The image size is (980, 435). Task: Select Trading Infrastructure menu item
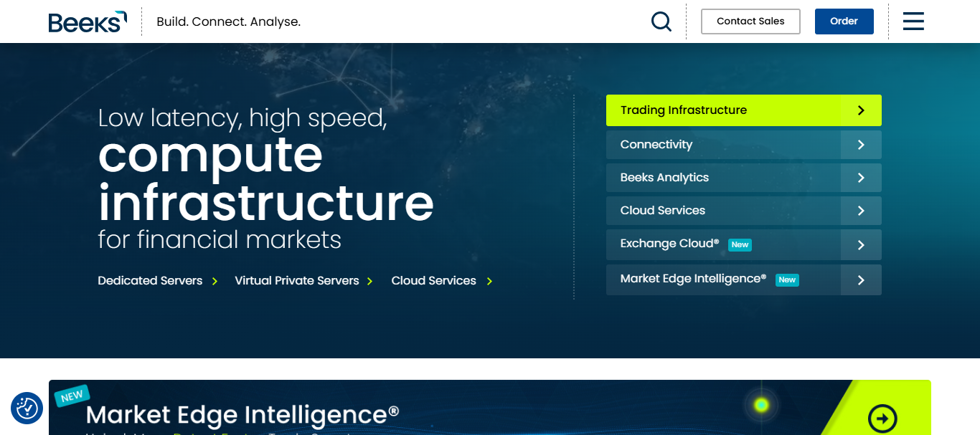point(743,110)
